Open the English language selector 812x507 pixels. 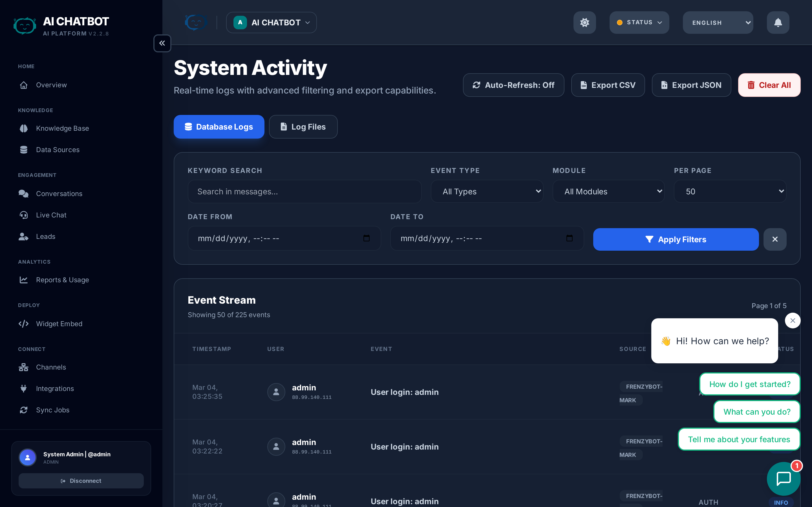coord(718,23)
